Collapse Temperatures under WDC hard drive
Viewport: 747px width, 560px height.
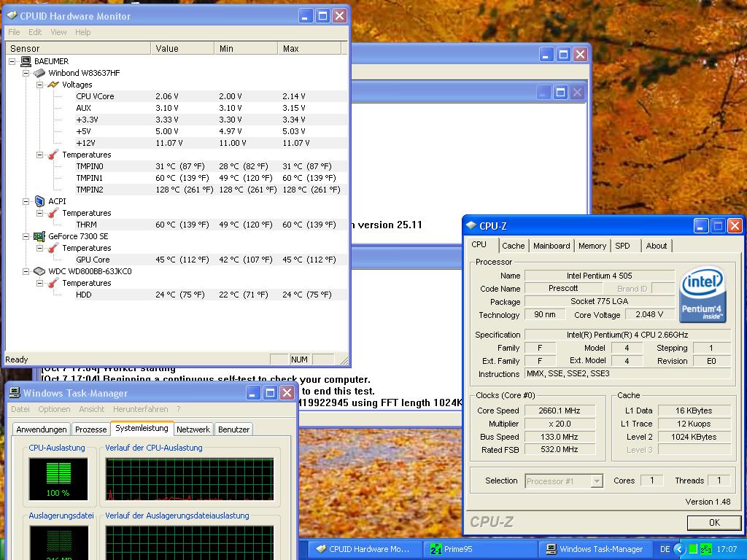point(40,283)
